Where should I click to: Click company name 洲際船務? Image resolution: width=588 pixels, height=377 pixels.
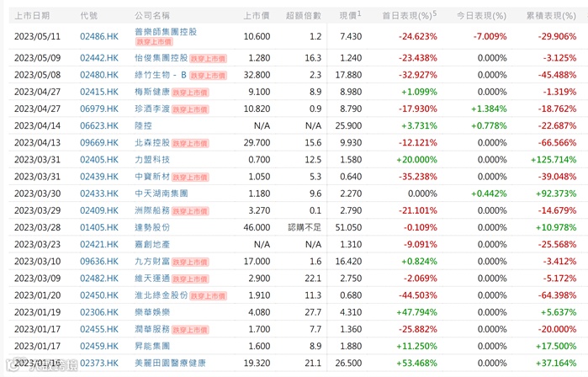tap(152, 210)
